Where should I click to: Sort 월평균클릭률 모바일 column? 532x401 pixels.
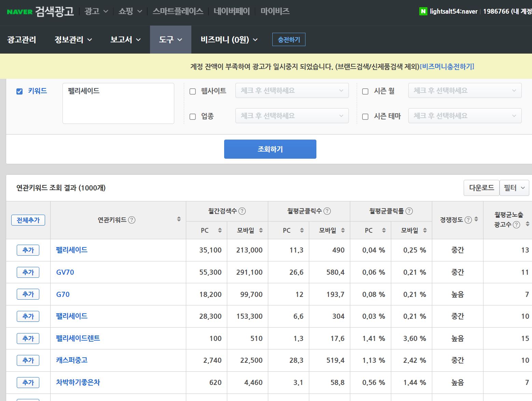click(x=425, y=230)
